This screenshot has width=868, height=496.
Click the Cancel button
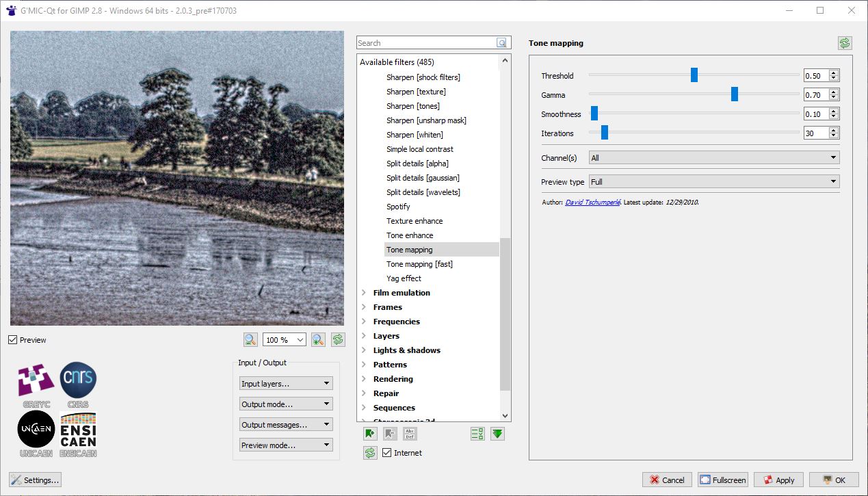click(667, 480)
